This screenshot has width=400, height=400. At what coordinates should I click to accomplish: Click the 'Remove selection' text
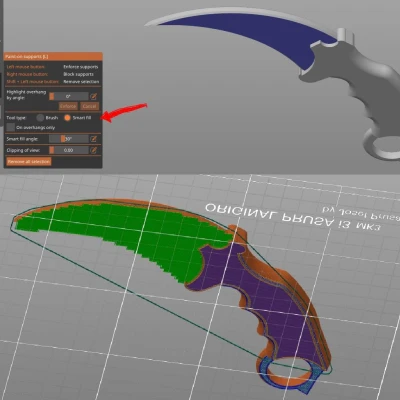[81, 81]
